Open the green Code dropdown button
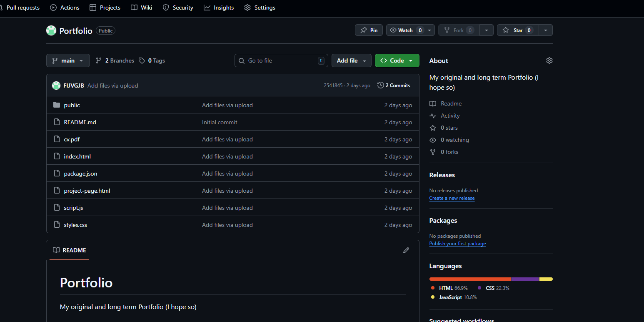Image resolution: width=644 pixels, height=322 pixels. click(397, 60)
